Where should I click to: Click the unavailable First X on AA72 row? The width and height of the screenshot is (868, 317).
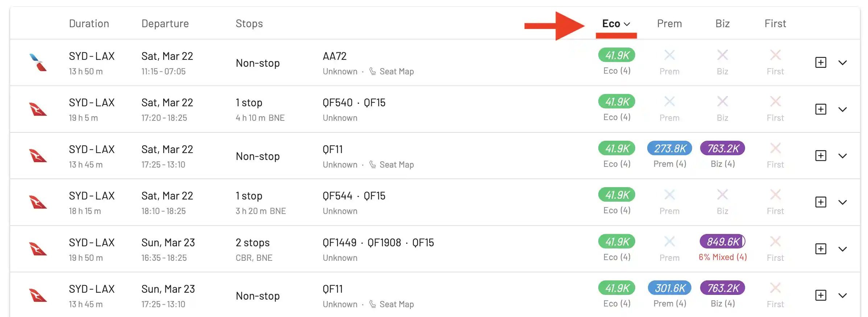click(x=775, y=55)
